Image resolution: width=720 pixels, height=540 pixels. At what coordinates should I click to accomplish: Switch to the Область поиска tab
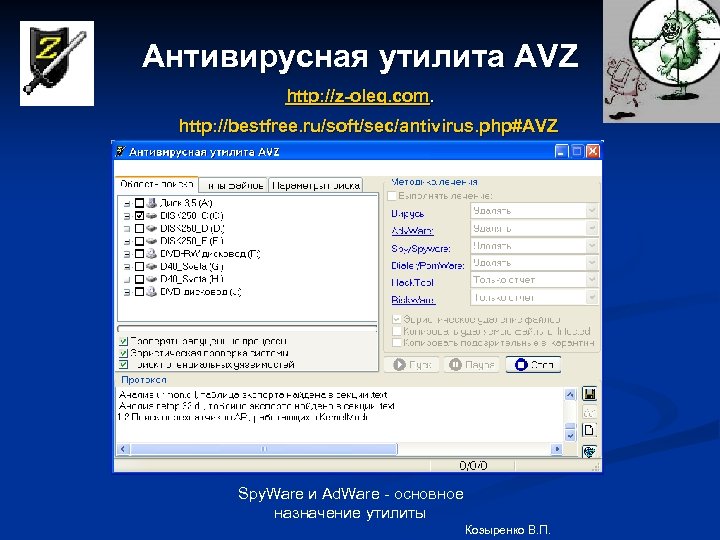point(157,184)
